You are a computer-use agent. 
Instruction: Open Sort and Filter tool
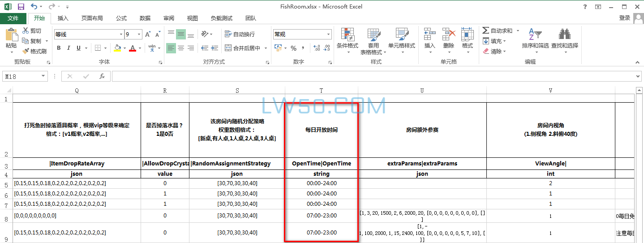point(535,39)
